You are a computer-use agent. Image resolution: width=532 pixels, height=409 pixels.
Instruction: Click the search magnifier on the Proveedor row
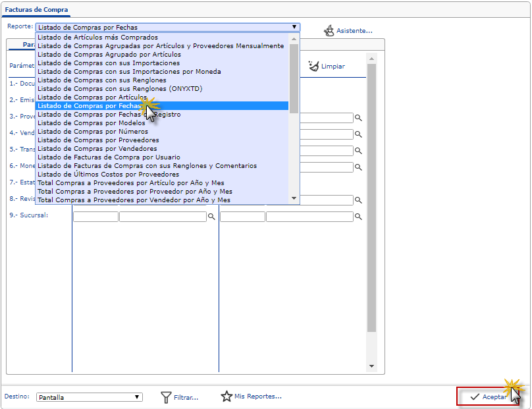358,118
